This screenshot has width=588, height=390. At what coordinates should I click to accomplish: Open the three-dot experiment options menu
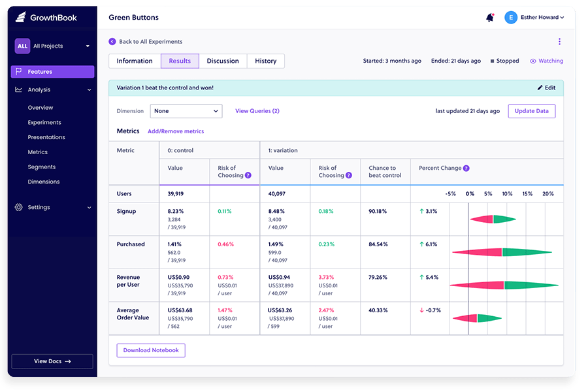pos(559,41)
